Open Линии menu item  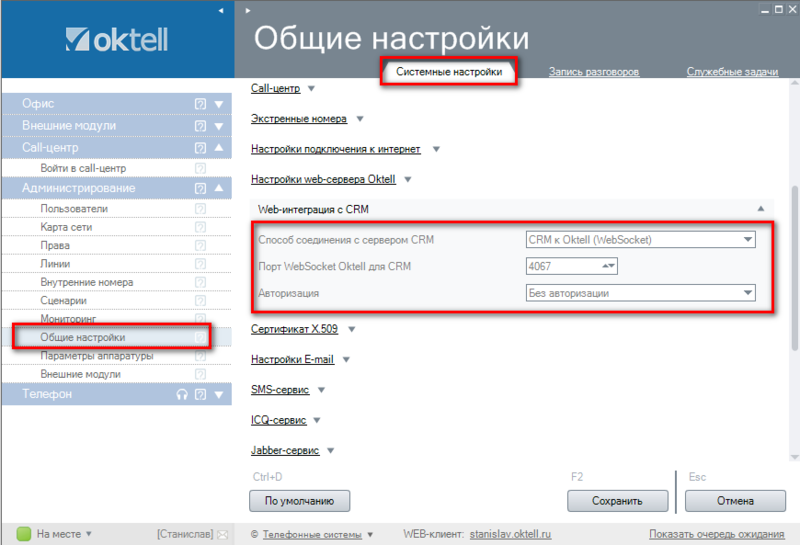click(x=55, y=264)
